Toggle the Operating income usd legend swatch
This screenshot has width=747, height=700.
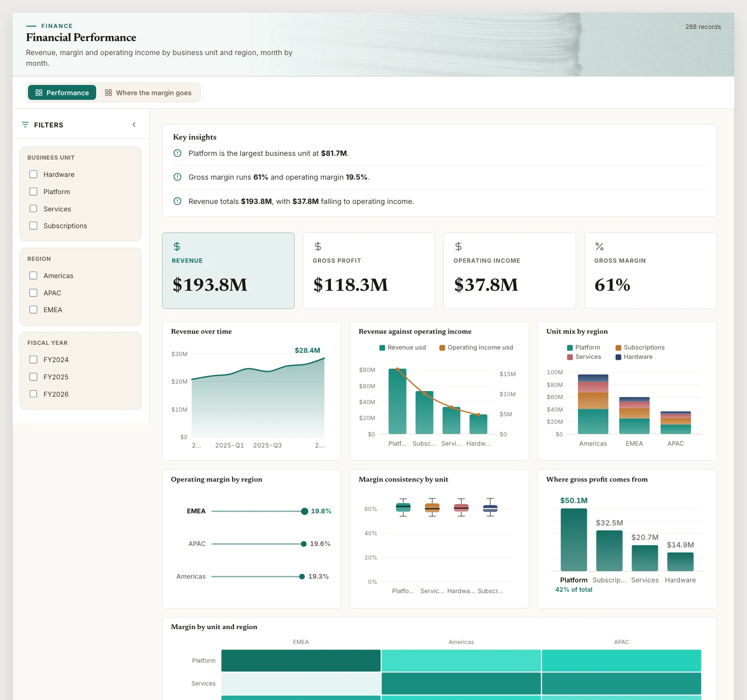(x=442, y=348)
